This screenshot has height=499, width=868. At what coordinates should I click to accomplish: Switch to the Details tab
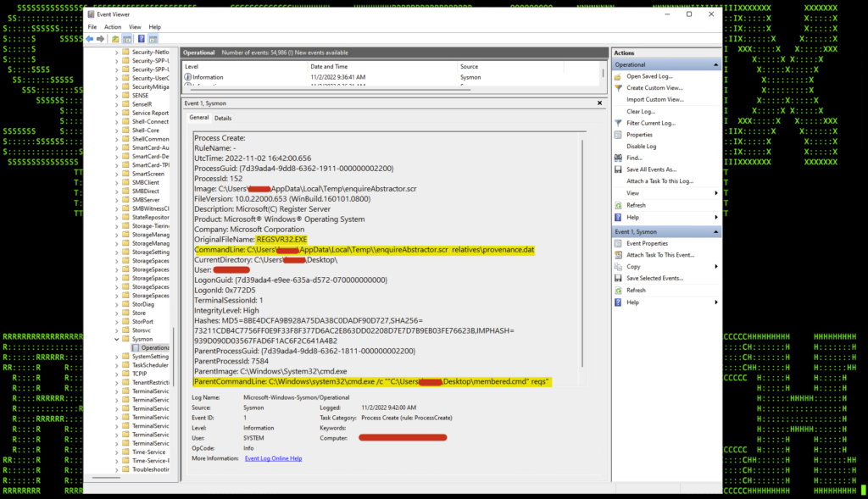222,118
